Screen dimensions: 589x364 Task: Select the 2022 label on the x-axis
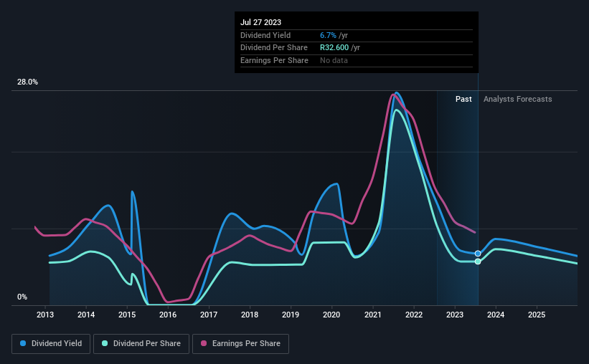414,315
